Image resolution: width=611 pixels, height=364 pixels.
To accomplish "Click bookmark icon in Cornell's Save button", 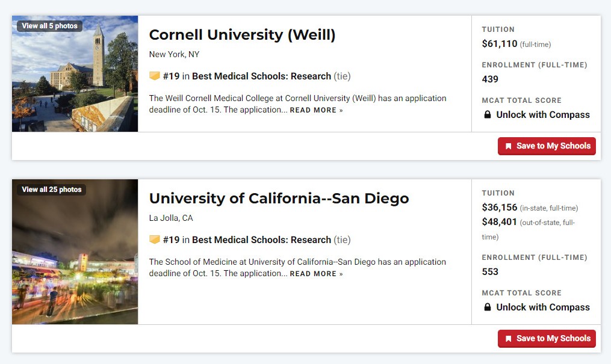I will pos(508,146).
